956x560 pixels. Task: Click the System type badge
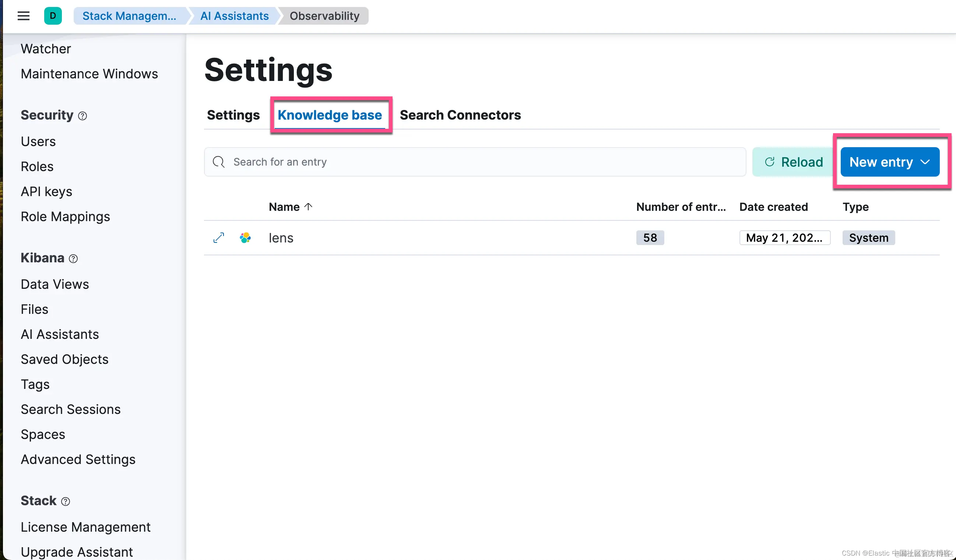click(868, 238)
